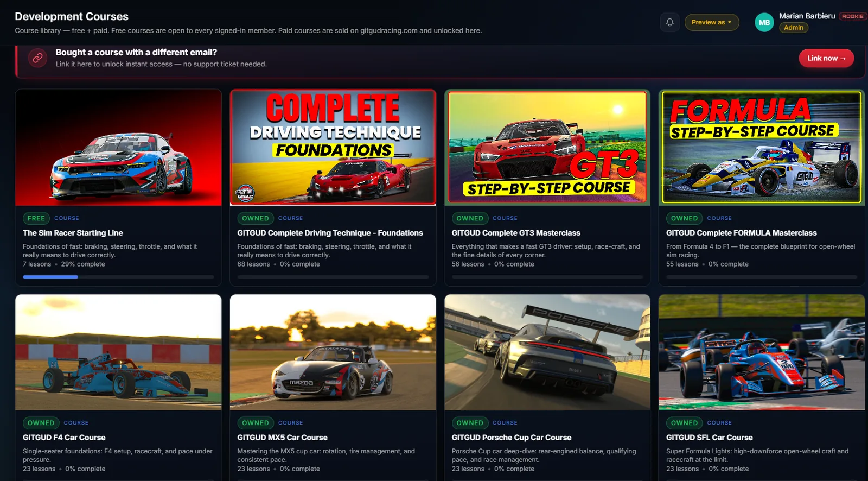Open the F4 Car Course thumbnail image
Image resolution: width=868 pixels, height=481 pixels.
coord(118,352)
